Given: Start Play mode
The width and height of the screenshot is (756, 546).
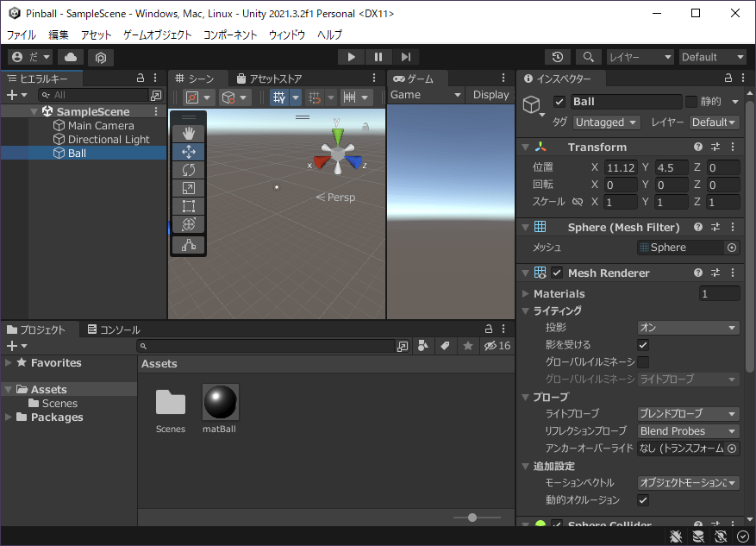Looking at the screenshot, I should coord(351,58).
